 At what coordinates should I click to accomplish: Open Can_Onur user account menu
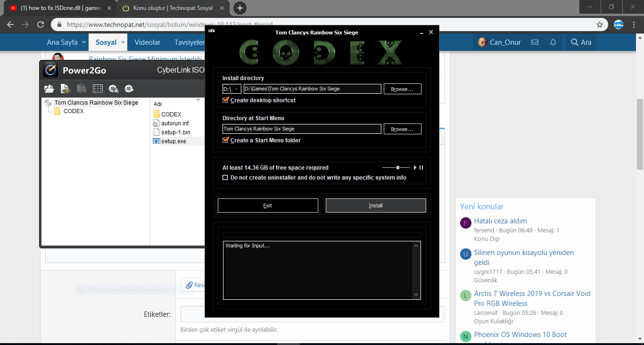[x=499, y=42]
